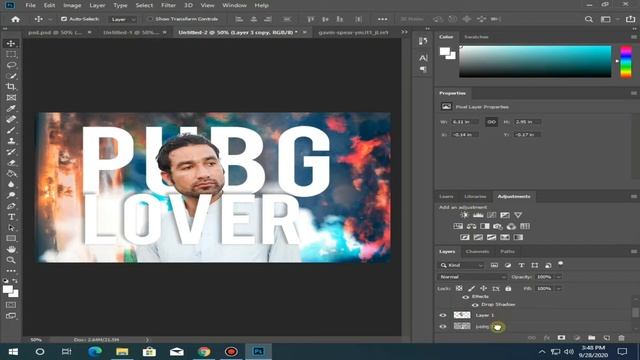Add a Vibrance adjustment
The width and height of the screenshot is (640, 360).
pos(518,215)
